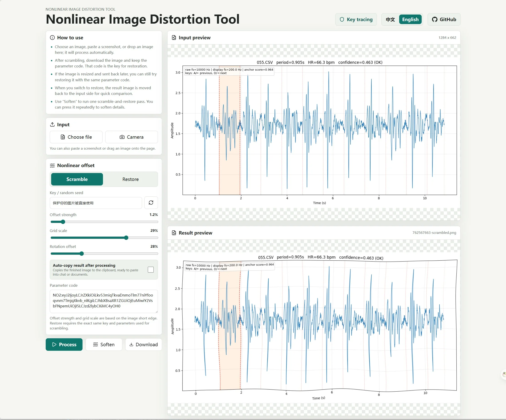Run the Process button
The height and width of the screenshot is (420, 506).
[64, 344]
